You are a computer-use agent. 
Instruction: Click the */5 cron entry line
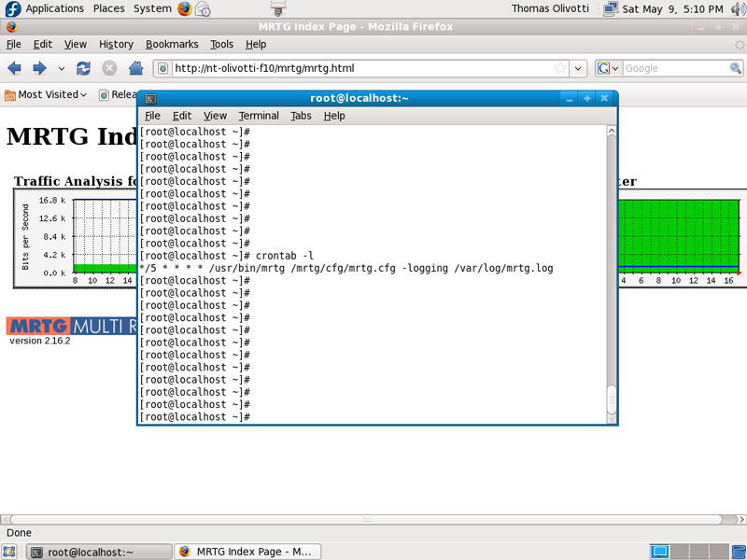[x=346, y=268]
